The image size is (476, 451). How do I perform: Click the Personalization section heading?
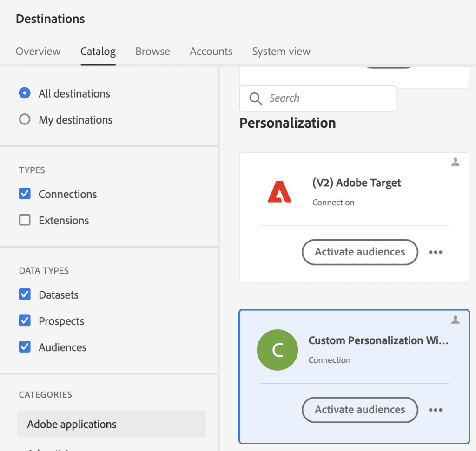click(288, 124)
